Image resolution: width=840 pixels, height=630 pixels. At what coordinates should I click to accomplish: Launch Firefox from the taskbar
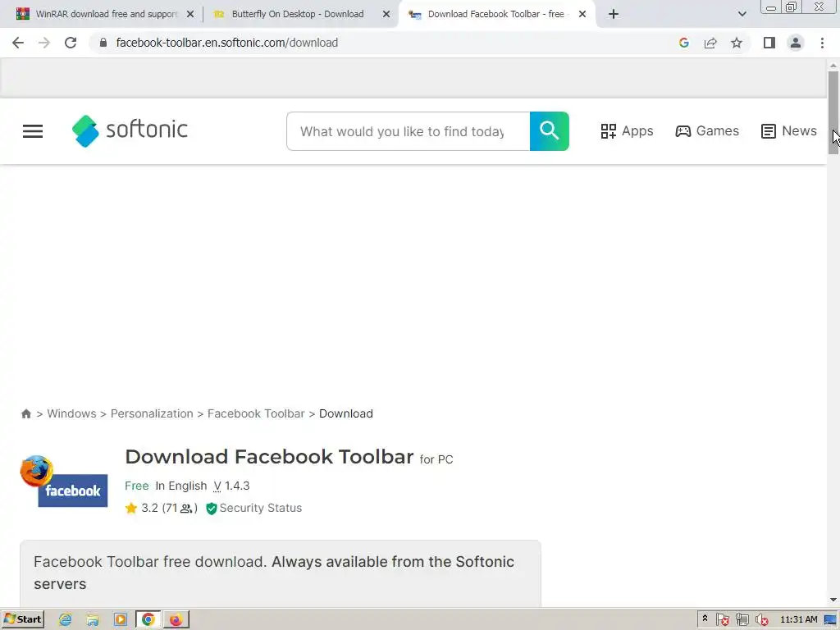176,620
